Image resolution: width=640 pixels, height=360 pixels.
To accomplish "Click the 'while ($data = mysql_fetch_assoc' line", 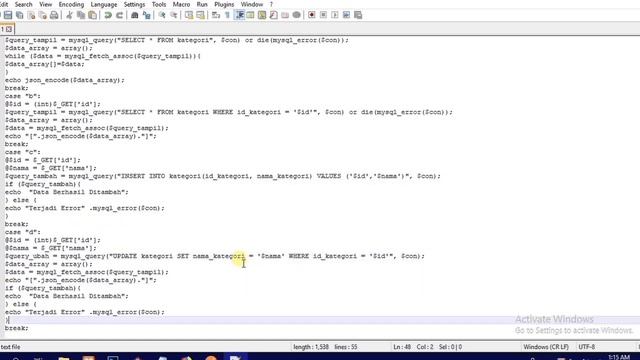I will [x=102, y=56].
